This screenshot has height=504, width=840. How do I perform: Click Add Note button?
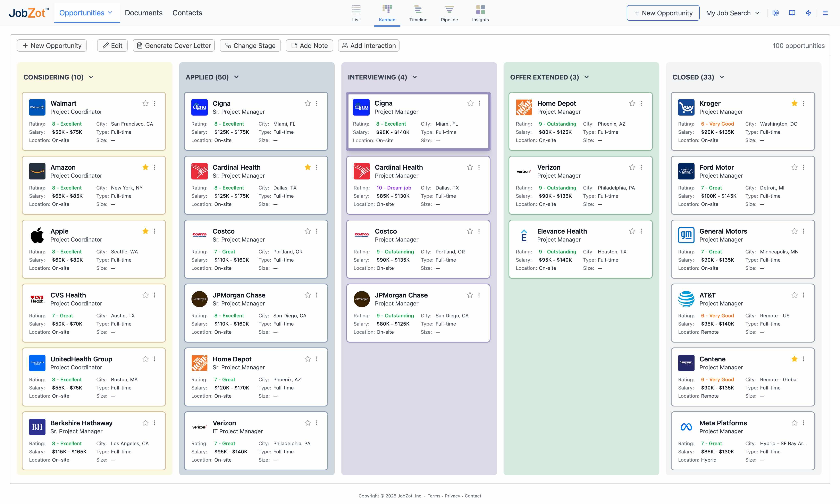[x=309, y=45]
